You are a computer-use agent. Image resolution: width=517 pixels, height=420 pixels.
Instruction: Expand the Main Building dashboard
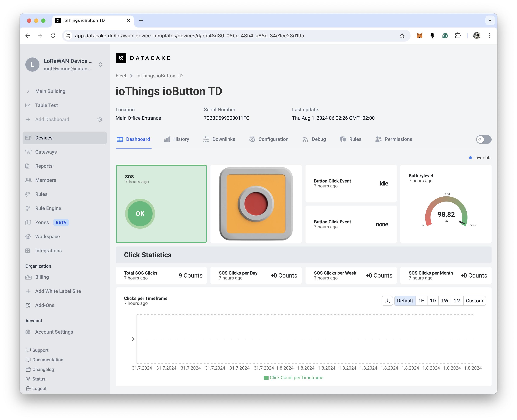(28, 91)
